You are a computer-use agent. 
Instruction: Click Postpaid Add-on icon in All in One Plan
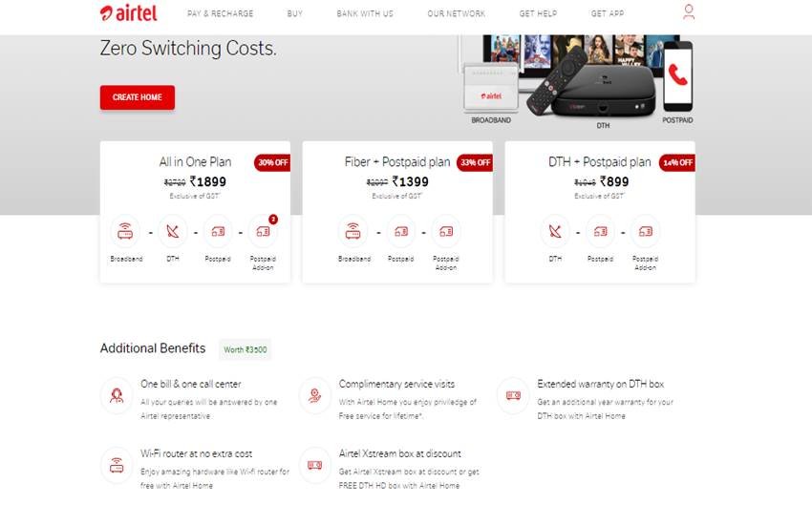[x=263, y=231]
